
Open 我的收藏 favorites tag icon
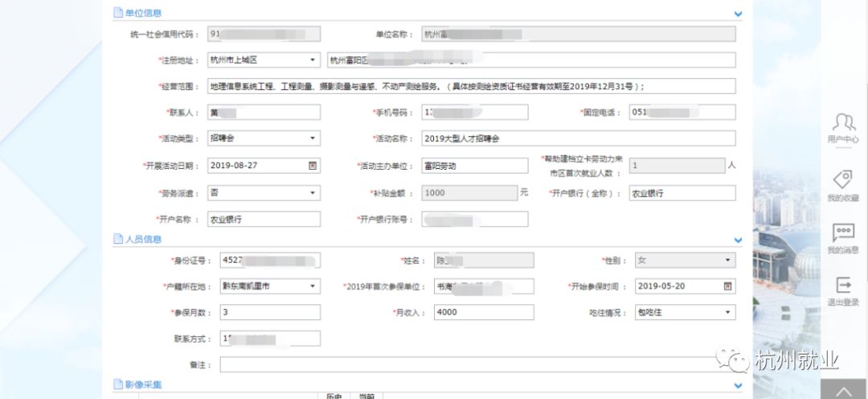click(842, 179)
